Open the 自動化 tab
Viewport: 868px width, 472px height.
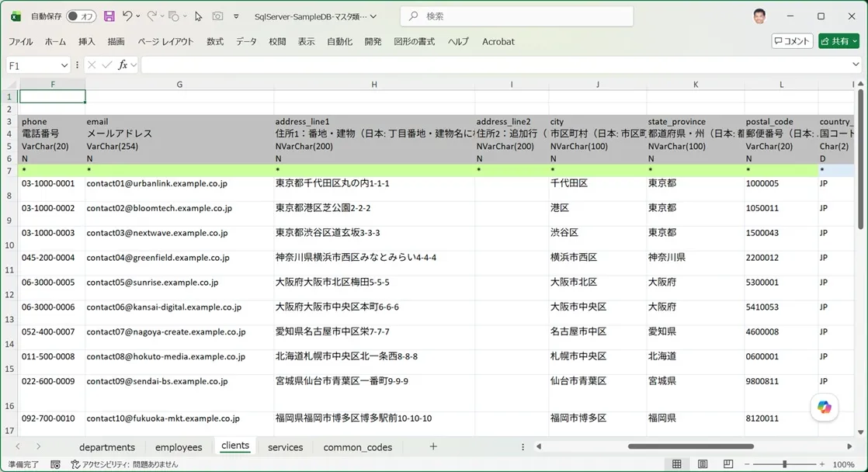339,41
